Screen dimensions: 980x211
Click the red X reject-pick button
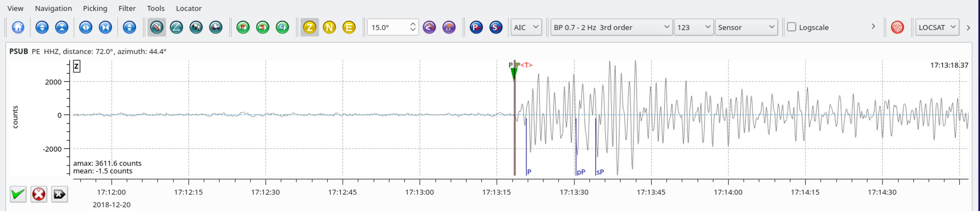[x=39, y=194]
